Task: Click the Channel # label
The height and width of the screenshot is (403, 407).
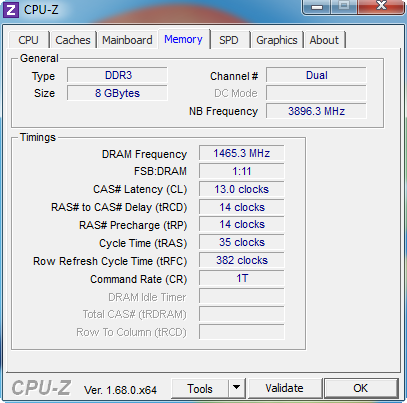Action: (234, 76)
